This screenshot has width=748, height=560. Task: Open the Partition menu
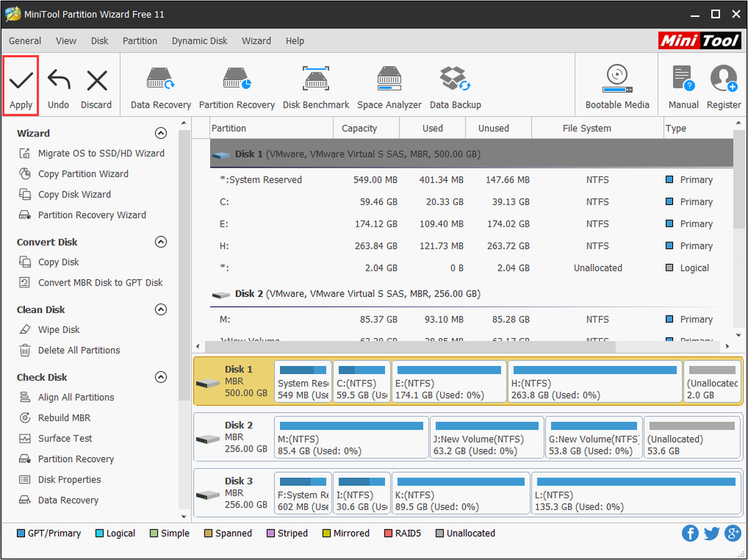pyautogui.click(x=140, y=41)
